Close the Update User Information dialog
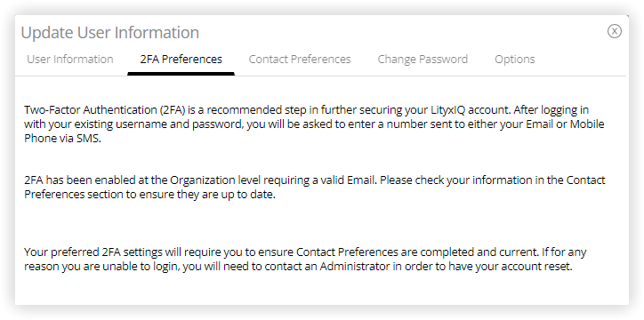 [615, 31]
